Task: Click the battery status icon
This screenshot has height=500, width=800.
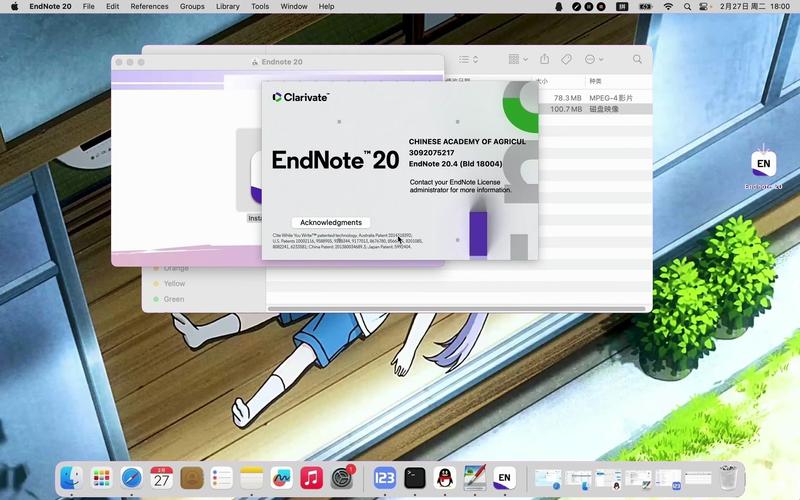Action: point(645,7)
